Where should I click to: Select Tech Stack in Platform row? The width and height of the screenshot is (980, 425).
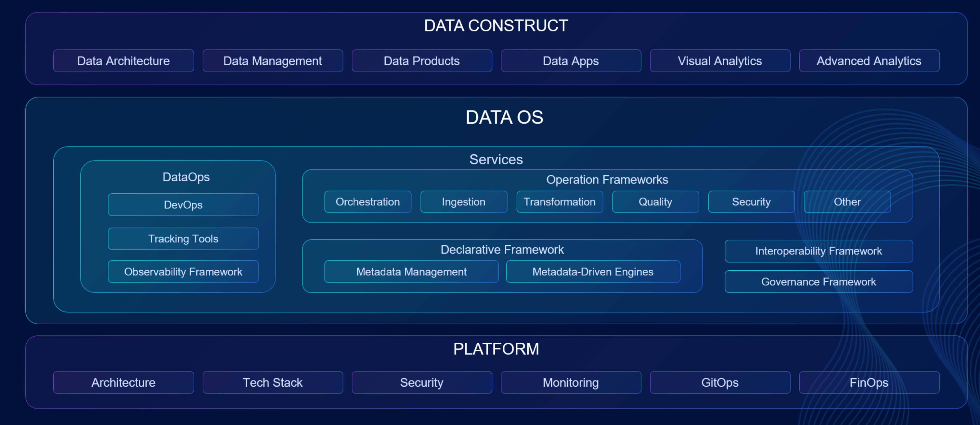(272, 382)
